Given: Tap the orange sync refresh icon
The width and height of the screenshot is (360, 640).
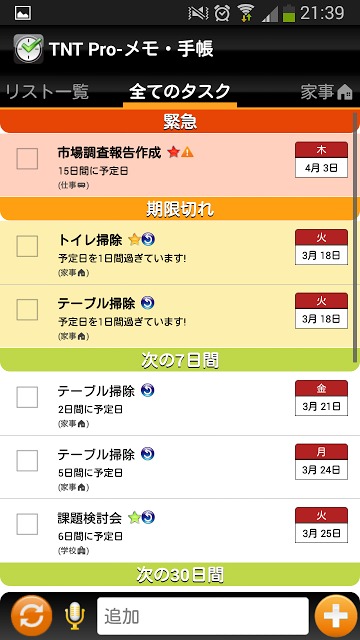Looking at the screenshot, I should 31,616.
